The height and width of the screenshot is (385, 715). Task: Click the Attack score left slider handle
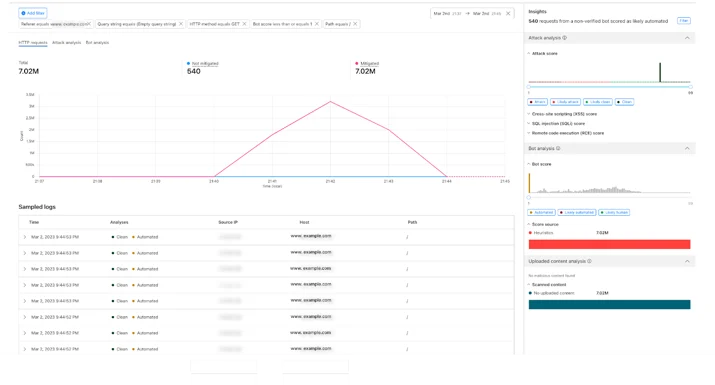click(529, 87)
